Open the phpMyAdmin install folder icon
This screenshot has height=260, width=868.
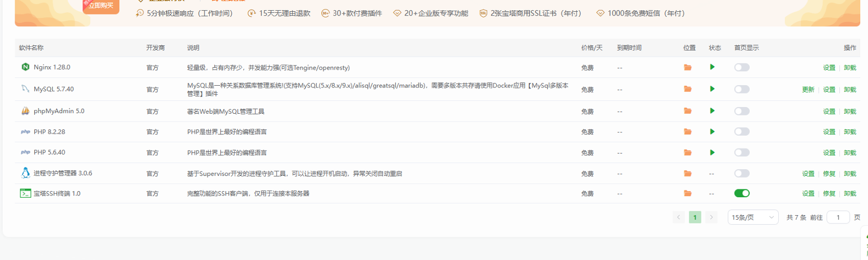pos(687,111)
